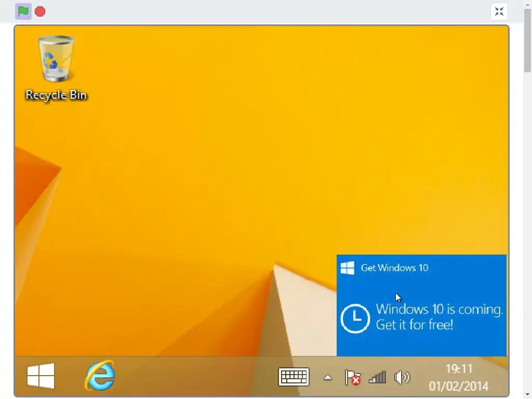Launch Internet Explorer from the taskbar

100,376
